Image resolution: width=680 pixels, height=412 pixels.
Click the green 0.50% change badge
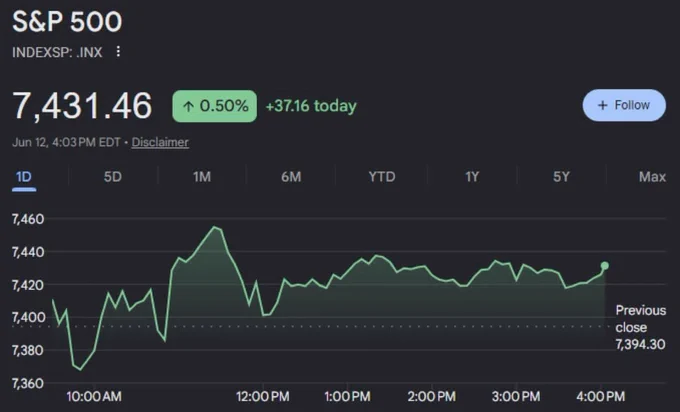(215, 106)
